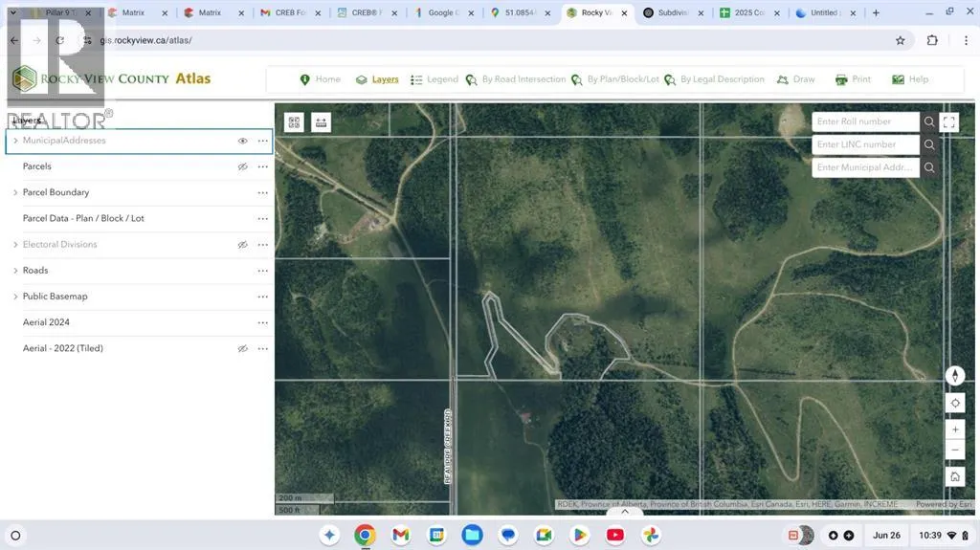Open browser tab search dropdown
This screenshot has width=980, height=550.
coord(12,12)
